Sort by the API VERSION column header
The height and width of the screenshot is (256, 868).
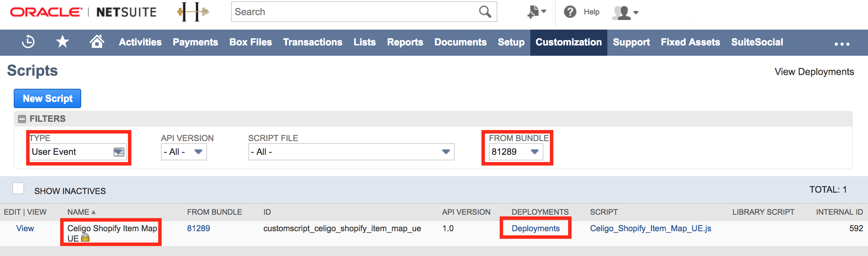466,212
